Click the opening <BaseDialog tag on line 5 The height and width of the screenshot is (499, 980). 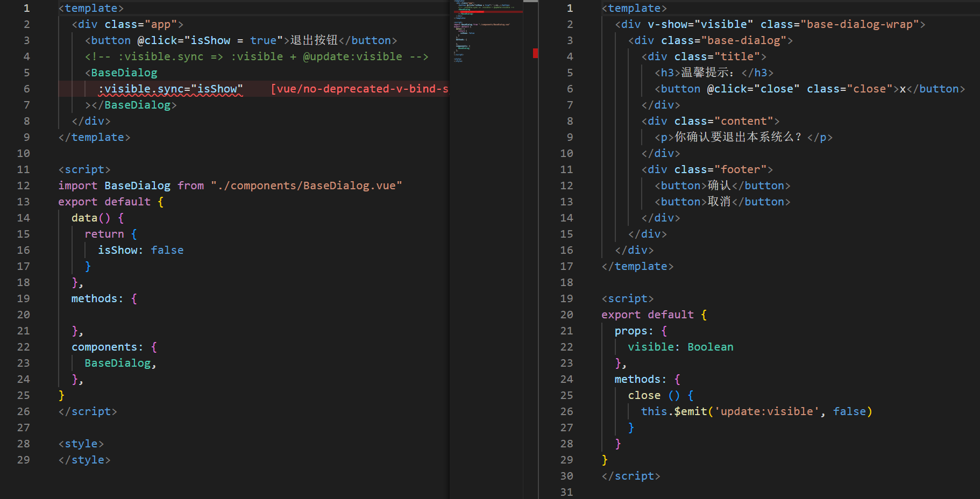point(121,73)
